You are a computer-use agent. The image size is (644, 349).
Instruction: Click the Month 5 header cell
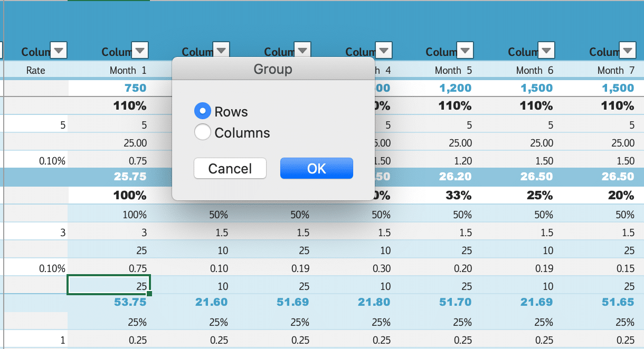[448, 70]
